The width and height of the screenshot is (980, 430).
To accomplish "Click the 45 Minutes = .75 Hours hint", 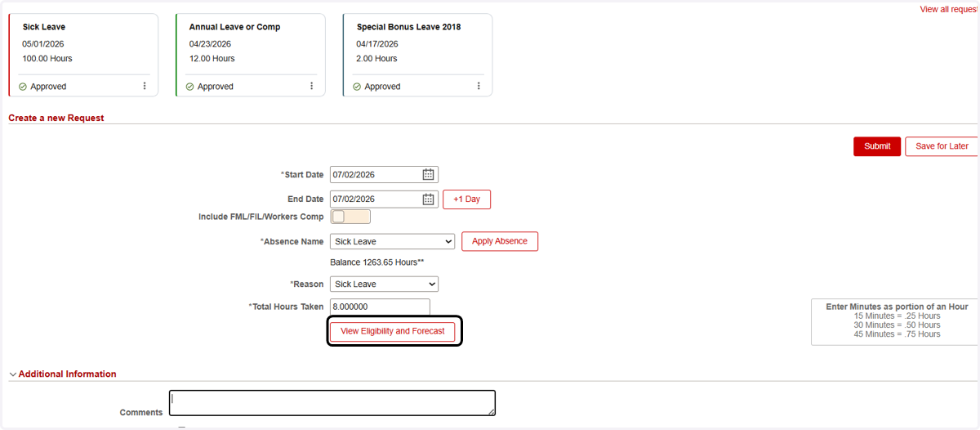I will (897, 334).
